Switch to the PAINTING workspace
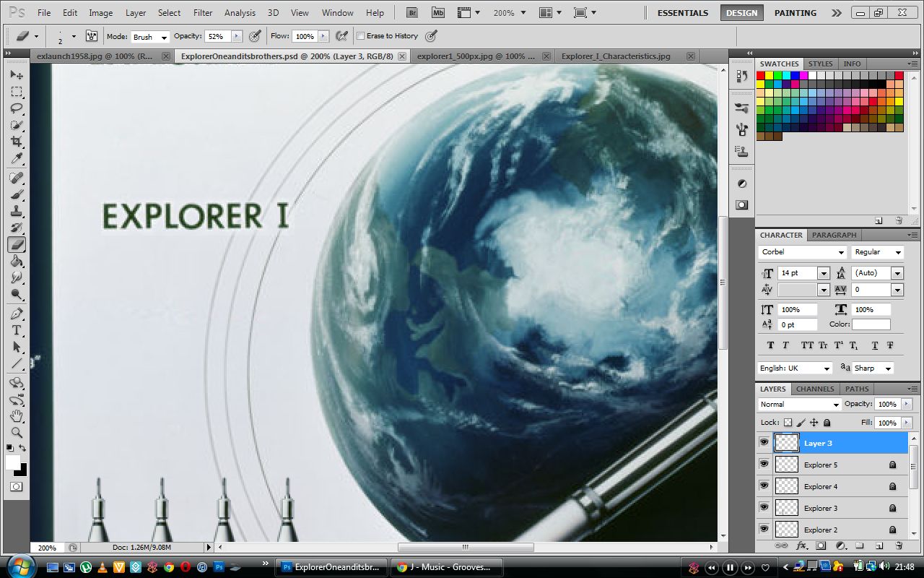This screenshot has height=578, width=924. coord(796,12)
